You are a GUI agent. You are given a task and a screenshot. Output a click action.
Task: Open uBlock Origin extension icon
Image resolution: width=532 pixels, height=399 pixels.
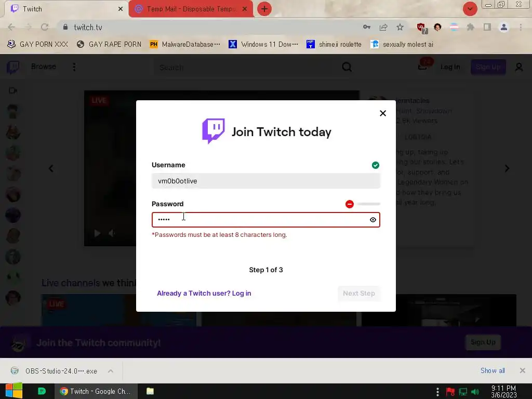point(422,28)
